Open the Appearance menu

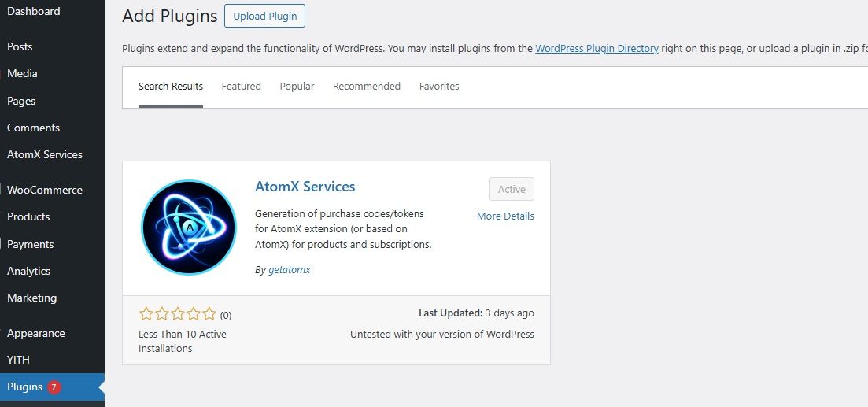[x=36, y=333]
